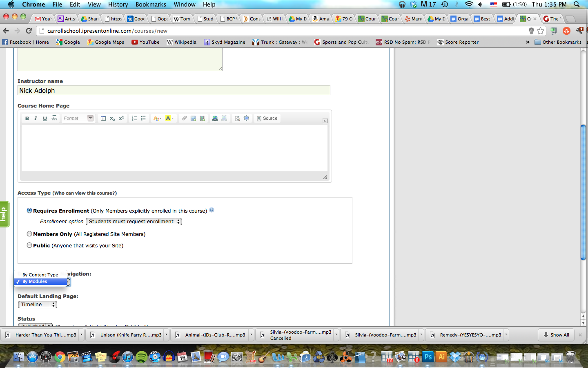Select the Requires Enrollment radio button
Viewport: 588px width, 368px height.
29,210
